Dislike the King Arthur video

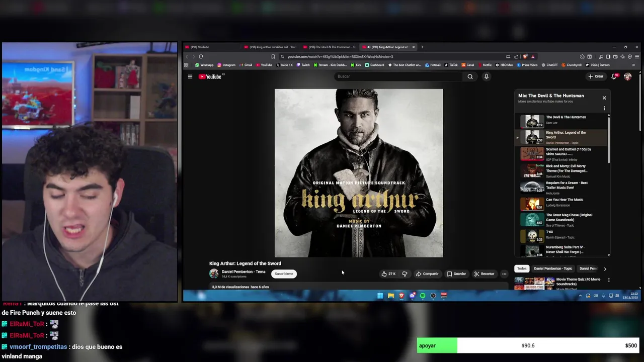(x=405, y=274)
